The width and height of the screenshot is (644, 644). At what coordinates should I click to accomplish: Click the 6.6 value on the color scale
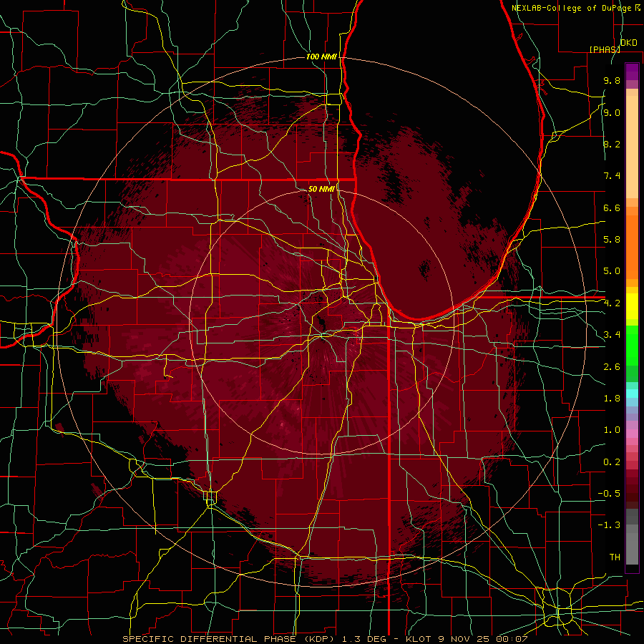612,208
